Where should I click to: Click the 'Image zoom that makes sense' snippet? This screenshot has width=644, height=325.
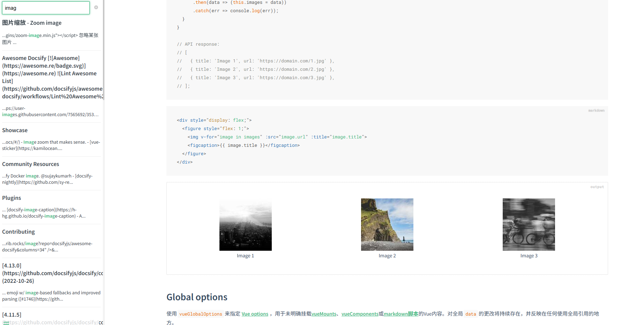(x=51, y=145)
